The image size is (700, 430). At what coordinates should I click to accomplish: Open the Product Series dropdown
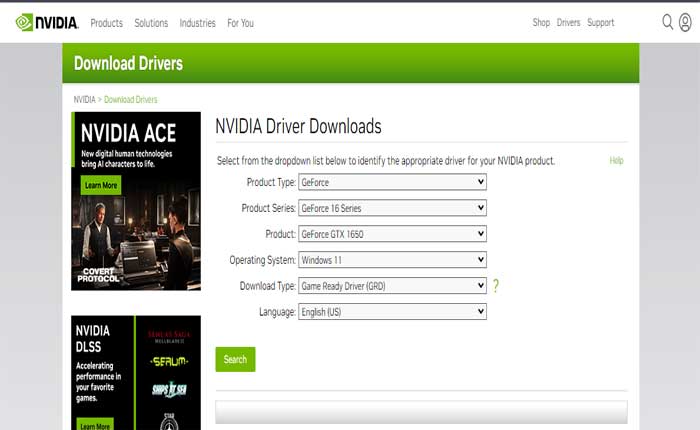392,208
